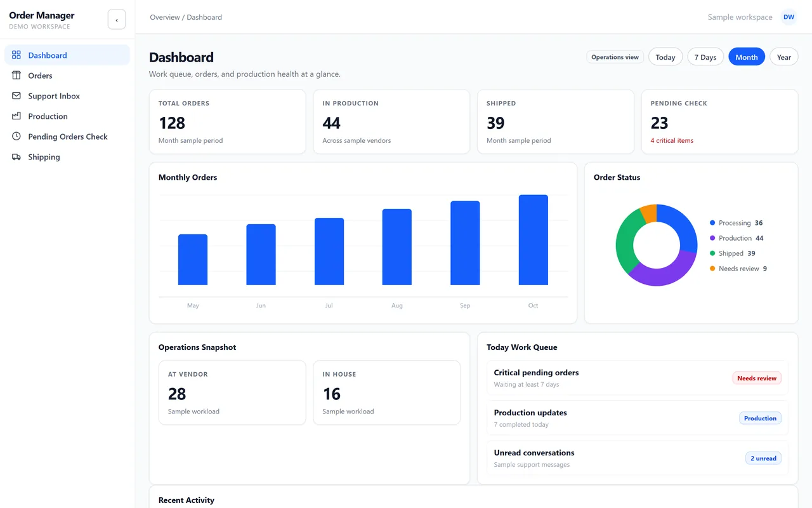812x508 pixels.
Task: Click the Pending Orders Check clock icon
Action: (16, 137)
